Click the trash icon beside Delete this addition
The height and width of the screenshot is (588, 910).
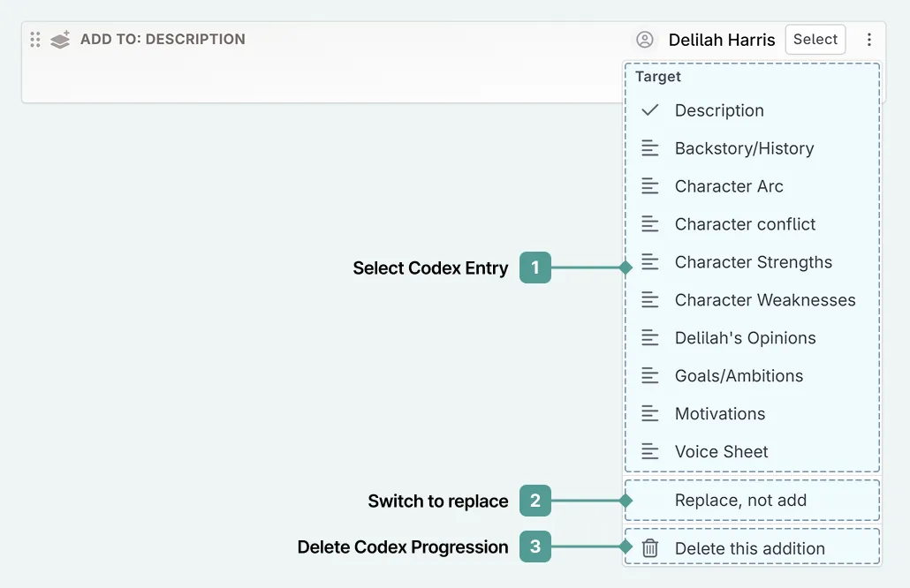(x=650, y=547)
